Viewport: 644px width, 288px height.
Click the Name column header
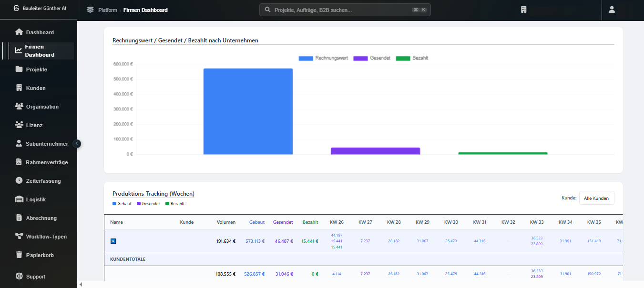pos(116,222)
